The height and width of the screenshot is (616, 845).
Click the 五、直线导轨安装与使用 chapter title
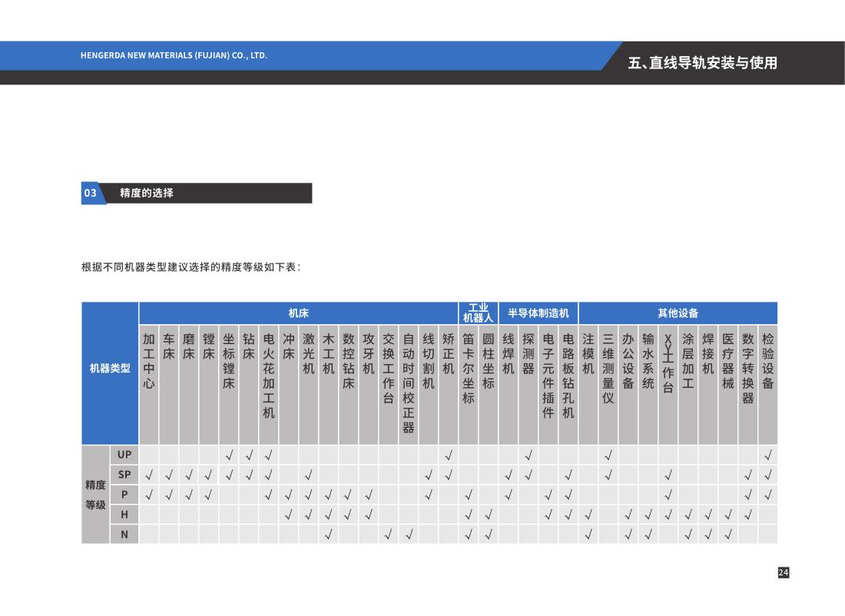coord(702,62)
